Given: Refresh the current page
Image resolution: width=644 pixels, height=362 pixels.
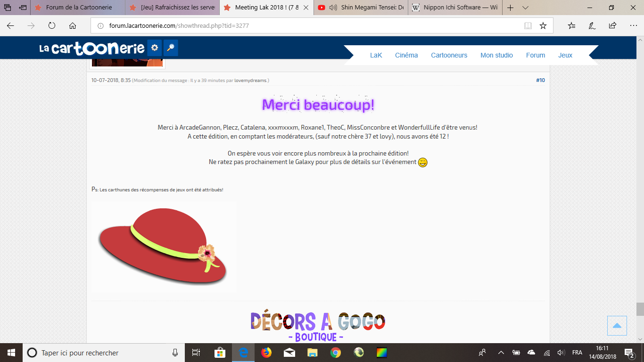Looking at the screenshot, I should [52, 26].
